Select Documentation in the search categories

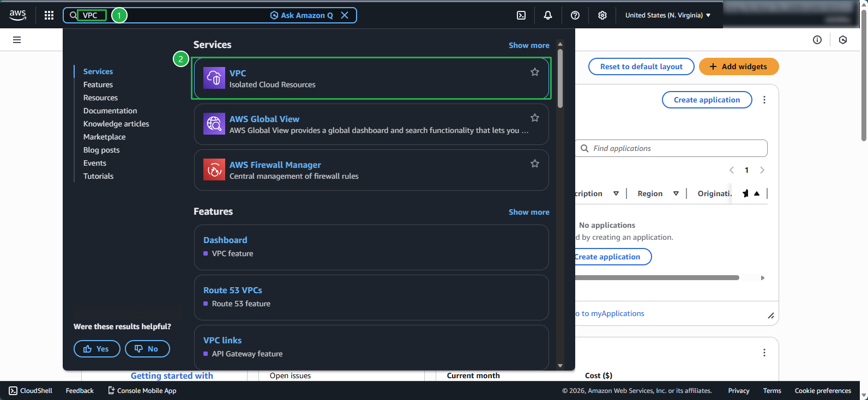coord(110,111)
